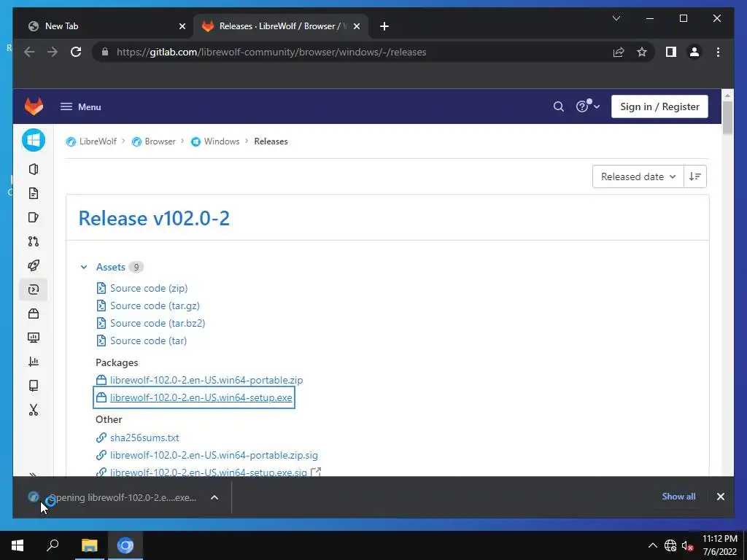Open taskbar clock and date
Image resolution: width=747 pixels, height=560 pixels.
pyautogui.click(x=720, y=545)
